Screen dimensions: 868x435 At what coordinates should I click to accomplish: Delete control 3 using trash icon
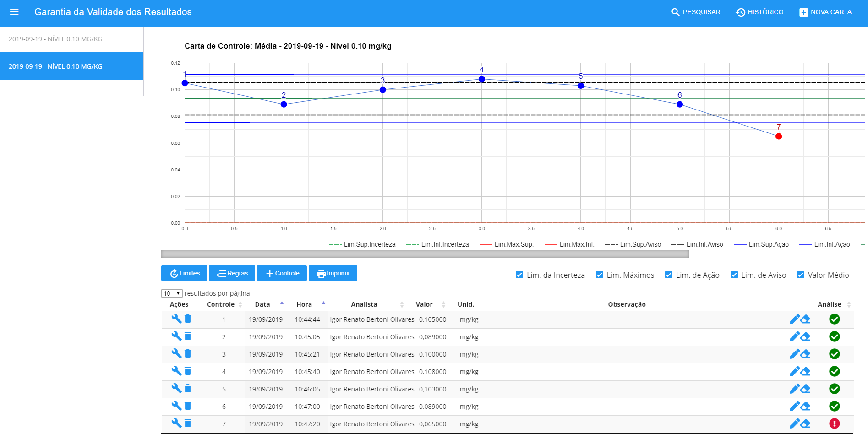(188, 353)
